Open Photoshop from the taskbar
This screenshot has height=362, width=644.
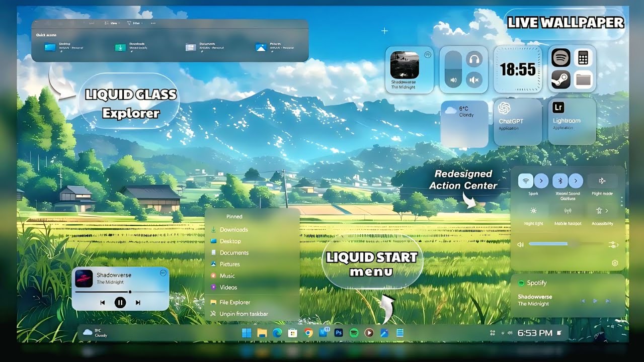[339, 333]
